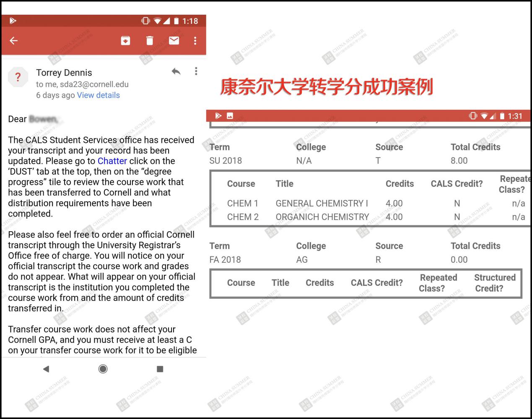Select the source value 'T'

tap(378, 160)
